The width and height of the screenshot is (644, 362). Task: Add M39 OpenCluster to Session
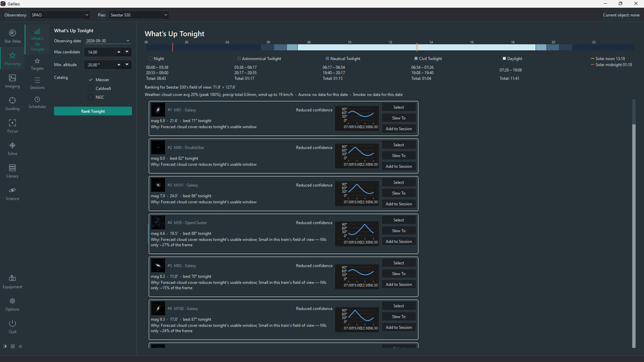click(399, 242)
